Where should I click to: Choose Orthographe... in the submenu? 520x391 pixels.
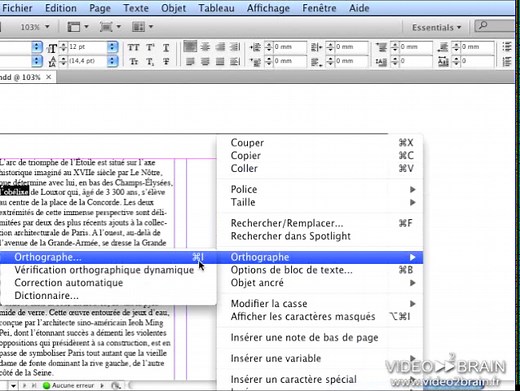tap(108, 257)
